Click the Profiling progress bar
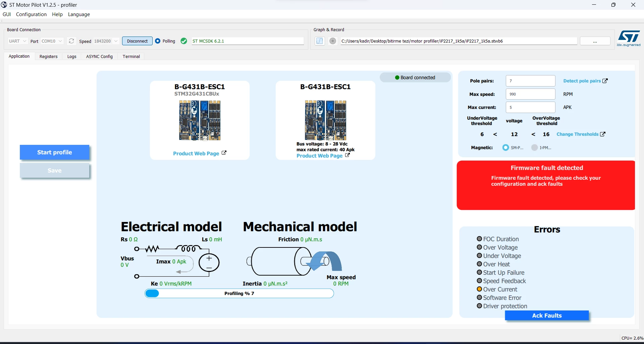Image resolution: width=644 pixels, height=344 pixels. (239, 293)
